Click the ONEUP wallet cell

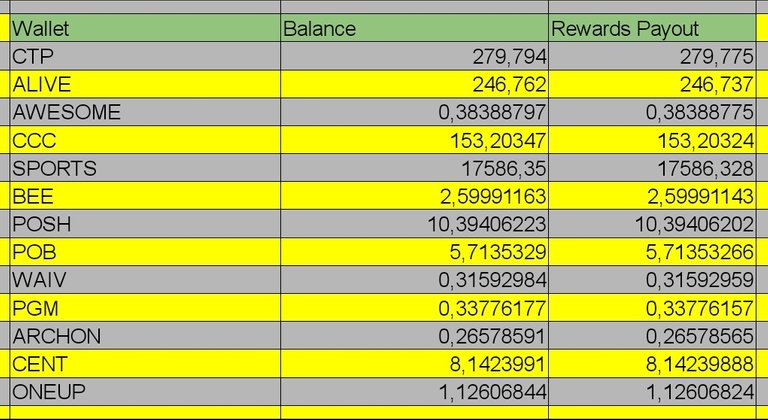[x=145, y=392]
